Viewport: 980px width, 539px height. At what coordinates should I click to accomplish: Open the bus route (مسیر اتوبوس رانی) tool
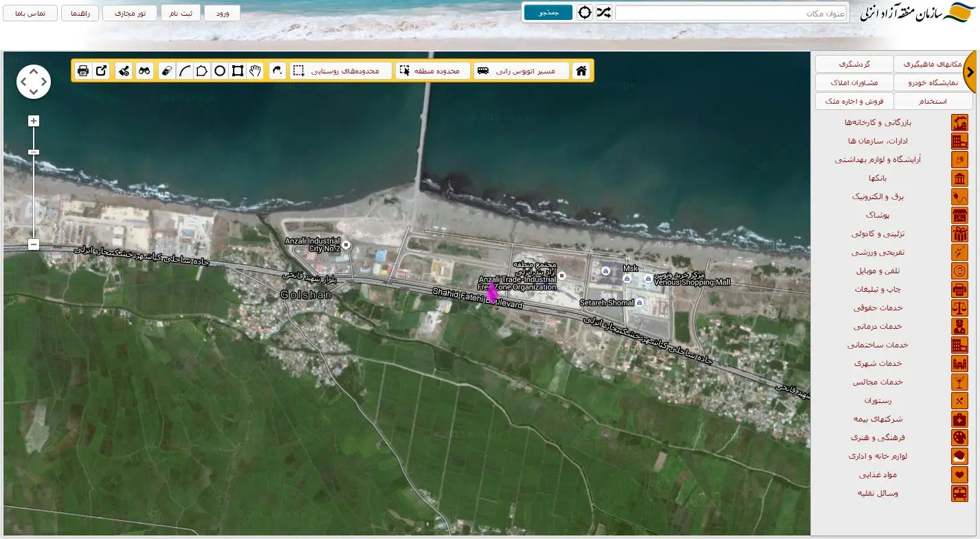coord(522,71)
